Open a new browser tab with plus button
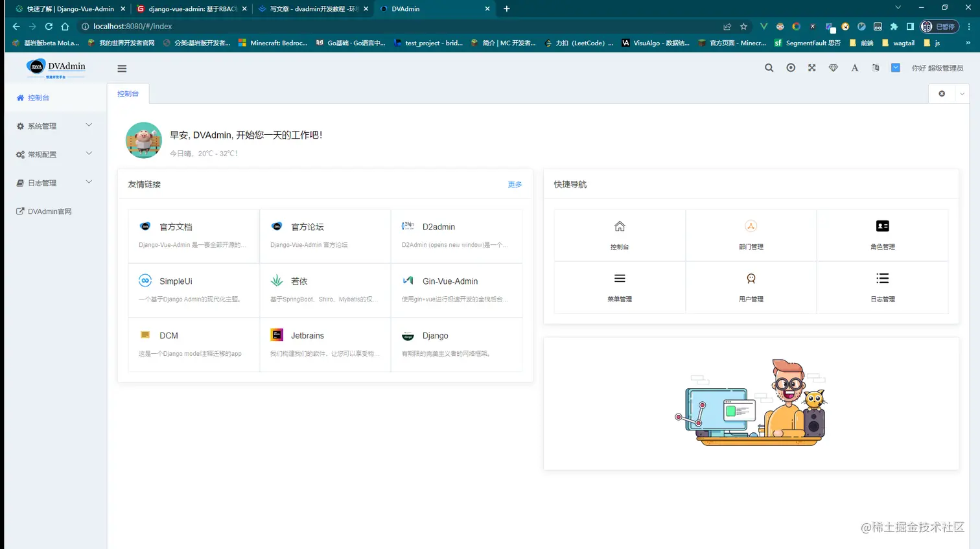 (507, 8)
